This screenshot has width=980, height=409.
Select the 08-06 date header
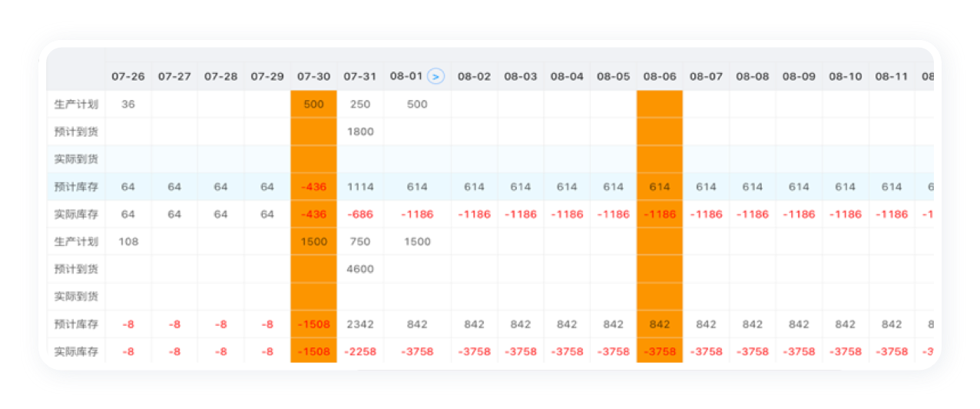point(660,76)
